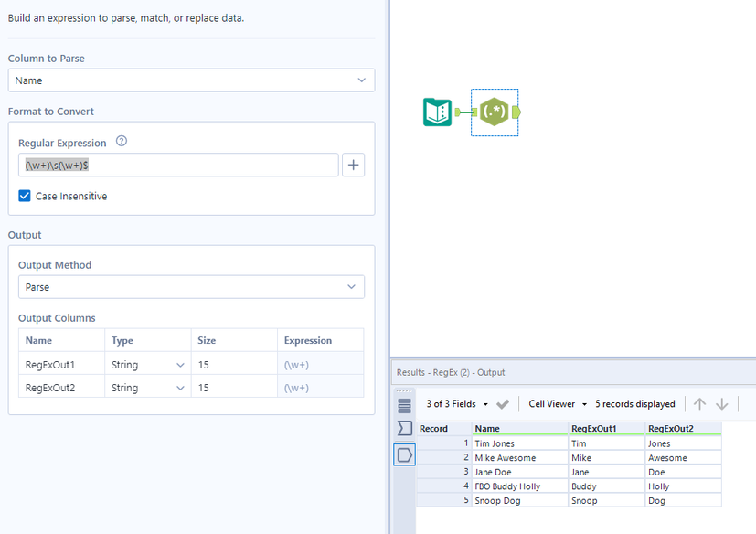Screen dimensions: 756x534
Task: Select the cell 'Snoop Dog'
Action: tap(520, 501)
